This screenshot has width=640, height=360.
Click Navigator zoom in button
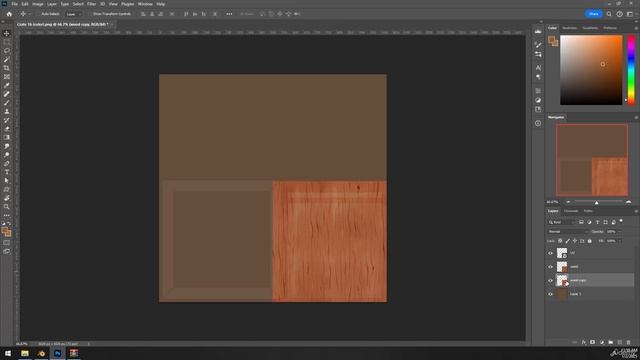pos(629,202)
